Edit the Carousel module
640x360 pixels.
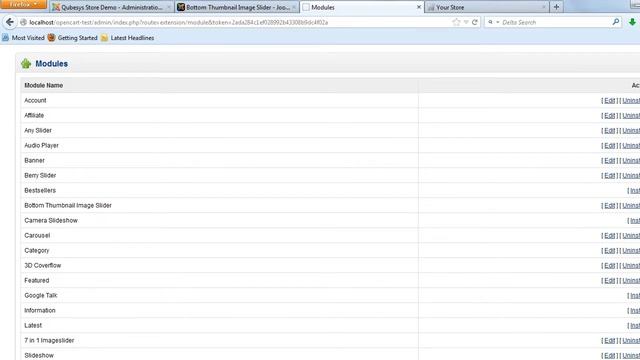pos(609,236)
